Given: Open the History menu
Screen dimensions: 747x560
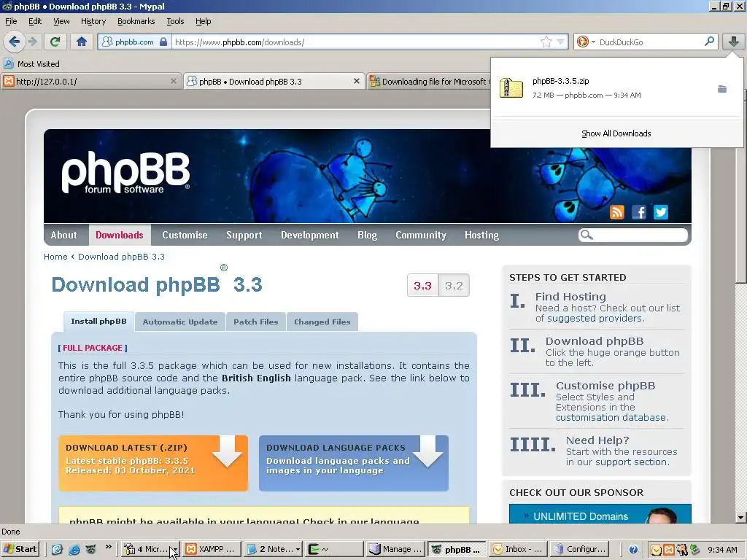Looking at the screenshot, I should (x=93, y=21).
